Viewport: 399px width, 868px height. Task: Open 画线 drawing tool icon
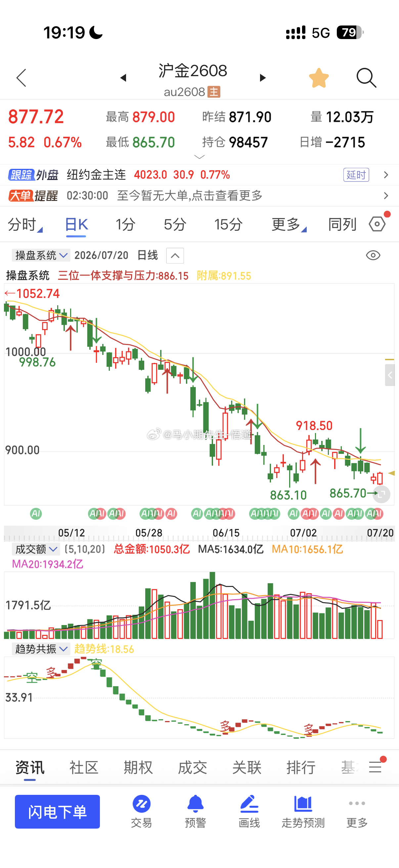249,811
